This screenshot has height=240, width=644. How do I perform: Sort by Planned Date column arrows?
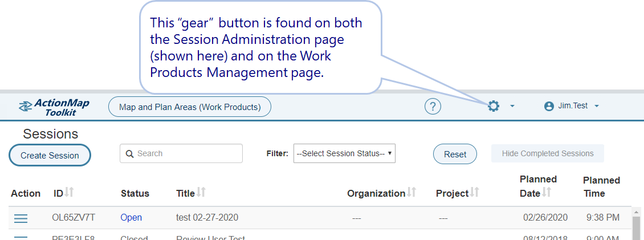[547, 193]
